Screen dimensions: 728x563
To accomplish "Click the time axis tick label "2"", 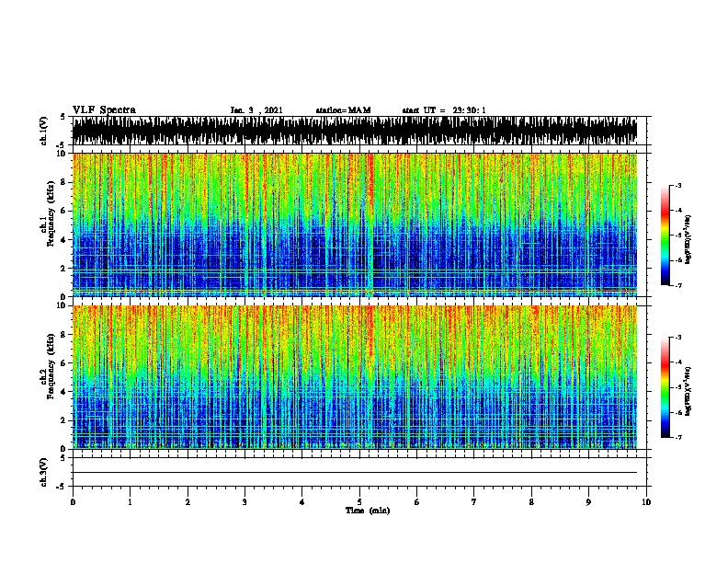I will pyautogui.click(x=188, y=502).
